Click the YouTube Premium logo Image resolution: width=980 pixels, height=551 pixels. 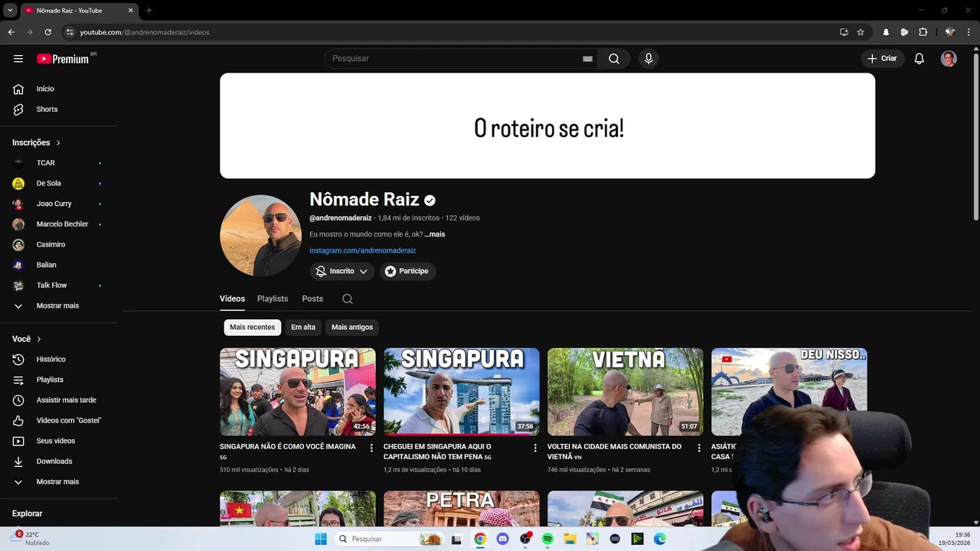[x=64, y=59]
